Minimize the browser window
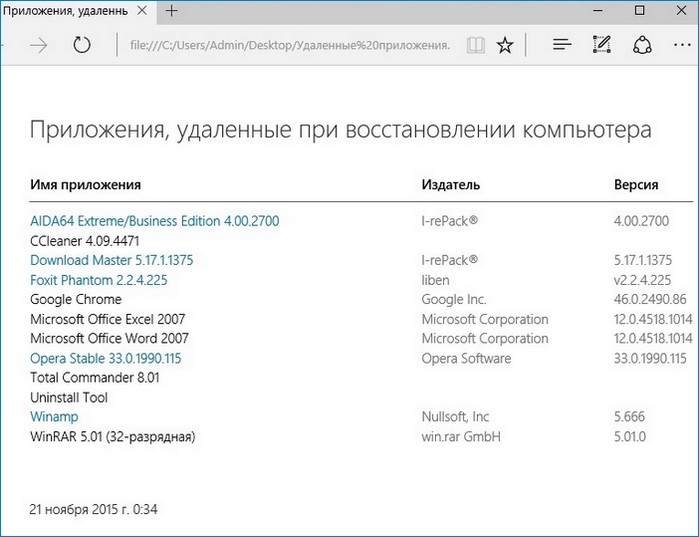 (x=598, y=10)
